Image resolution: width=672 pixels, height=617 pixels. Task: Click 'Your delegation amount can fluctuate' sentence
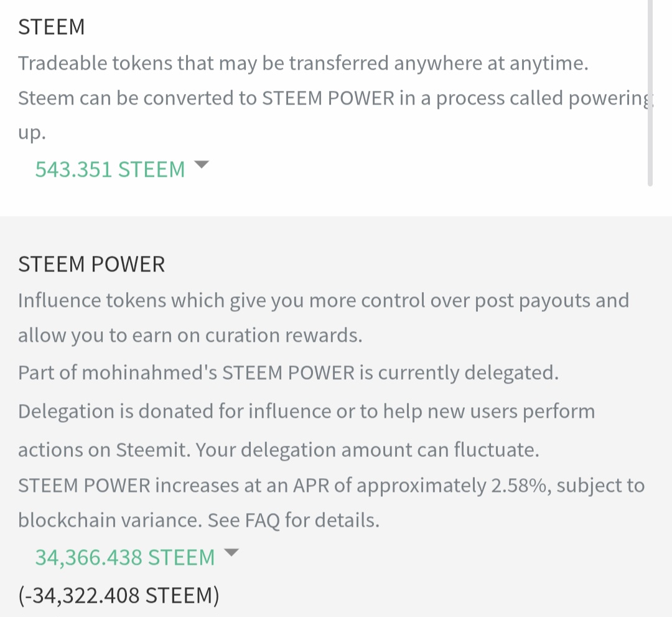pos(367,450)
